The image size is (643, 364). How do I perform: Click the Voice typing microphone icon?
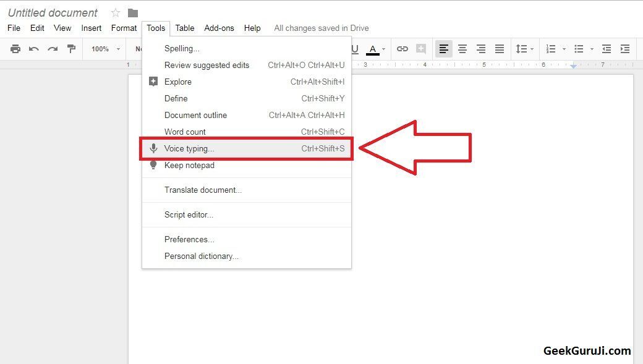point(153,148)
